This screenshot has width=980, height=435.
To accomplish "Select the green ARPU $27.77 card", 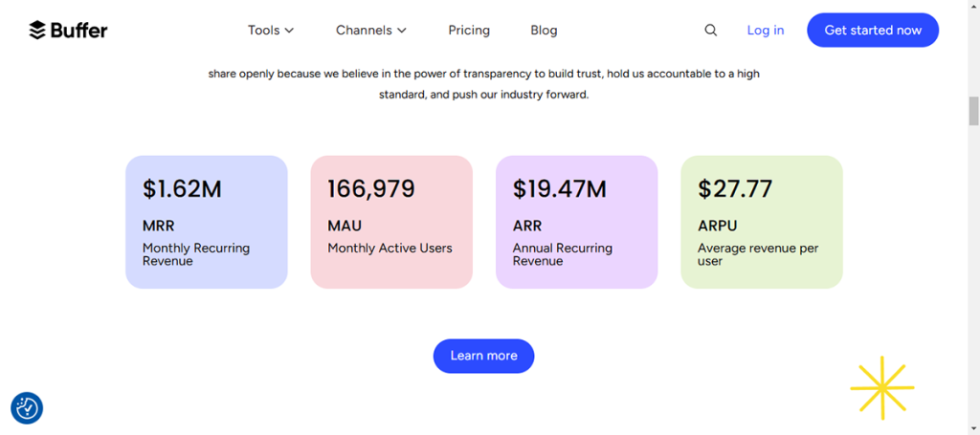I will click(x=761, y=222).
